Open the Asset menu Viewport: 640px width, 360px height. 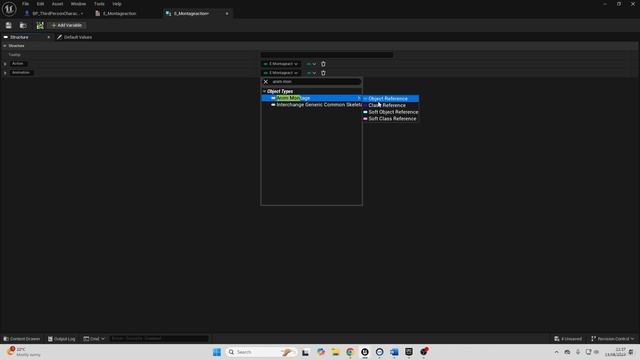[x=58, y=4]
